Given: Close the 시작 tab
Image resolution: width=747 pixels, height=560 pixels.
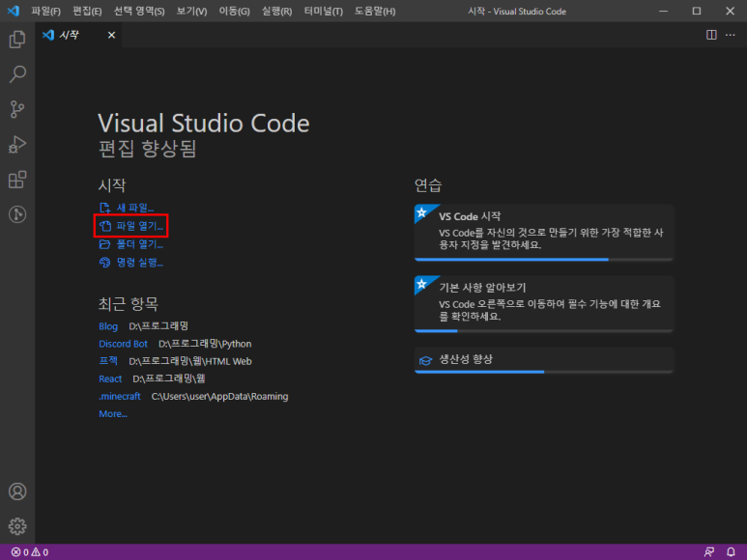Looking at the screenshot, I should [x=111, y=35].
